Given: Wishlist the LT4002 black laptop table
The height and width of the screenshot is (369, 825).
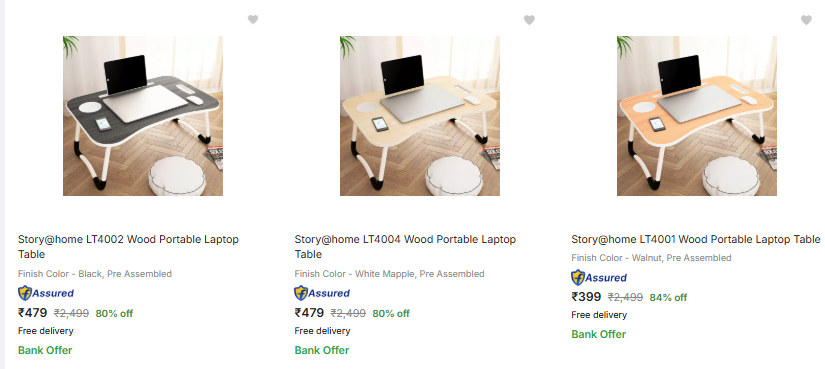Looking at the screenshot, I should pos(253,19).
